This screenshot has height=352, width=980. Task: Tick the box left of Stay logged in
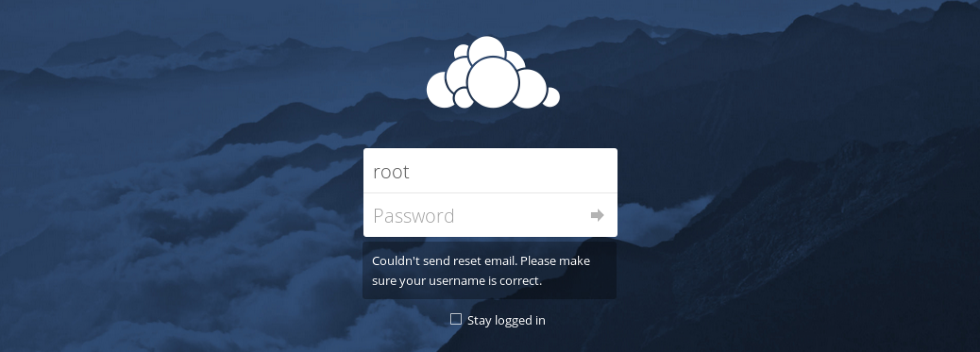456,319
